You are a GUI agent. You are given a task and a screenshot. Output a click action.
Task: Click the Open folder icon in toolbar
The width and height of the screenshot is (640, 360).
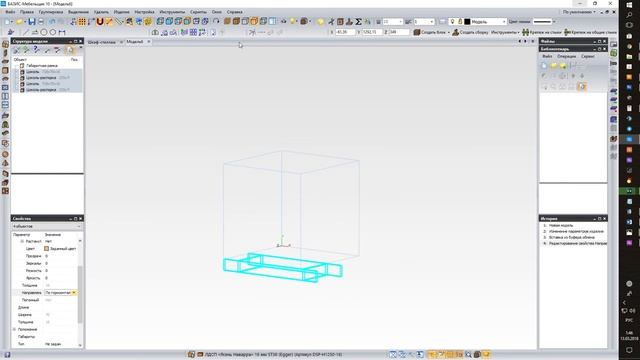(19, 22)
